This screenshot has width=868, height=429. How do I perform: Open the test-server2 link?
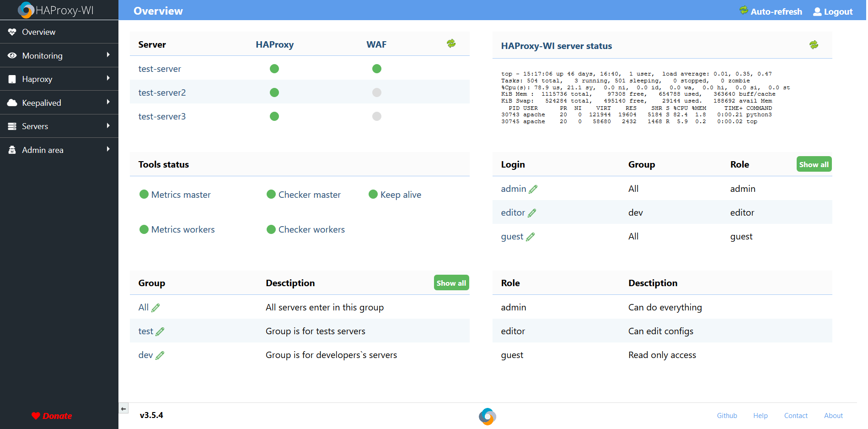click(x=162, y=92)
